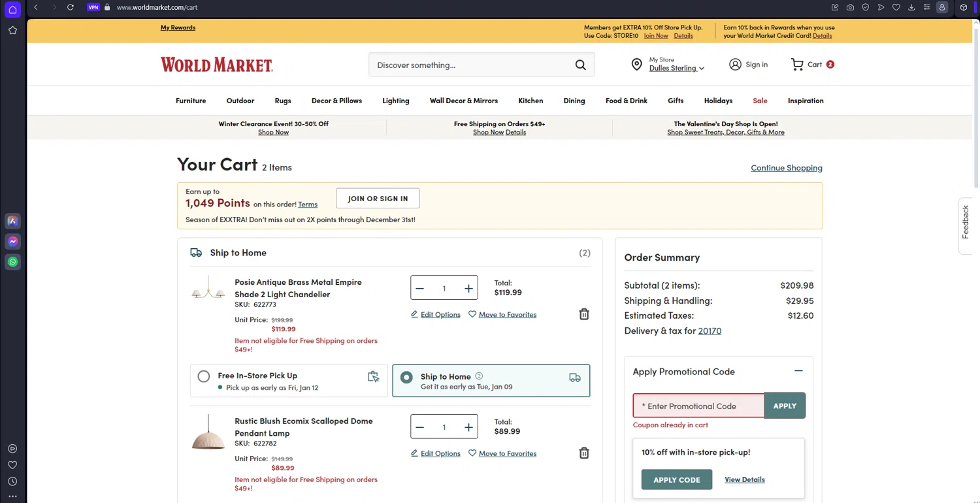Open the shopping cart icon

(797, 64)
